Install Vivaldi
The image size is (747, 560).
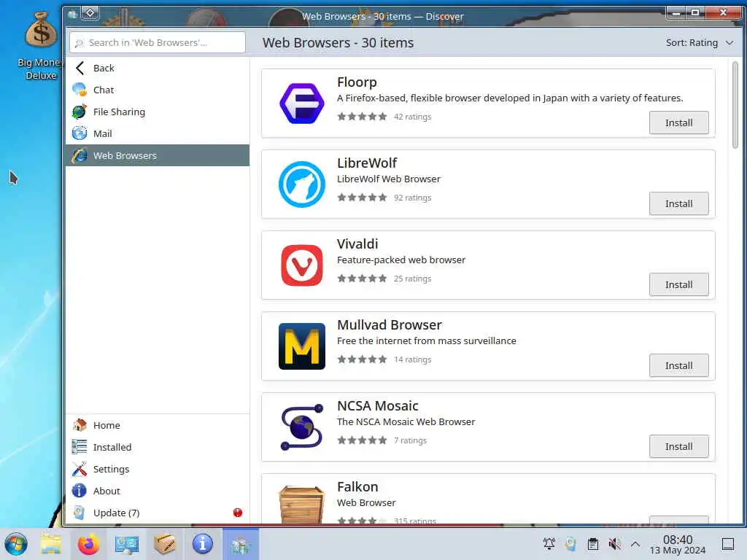[x=678, y=285]
